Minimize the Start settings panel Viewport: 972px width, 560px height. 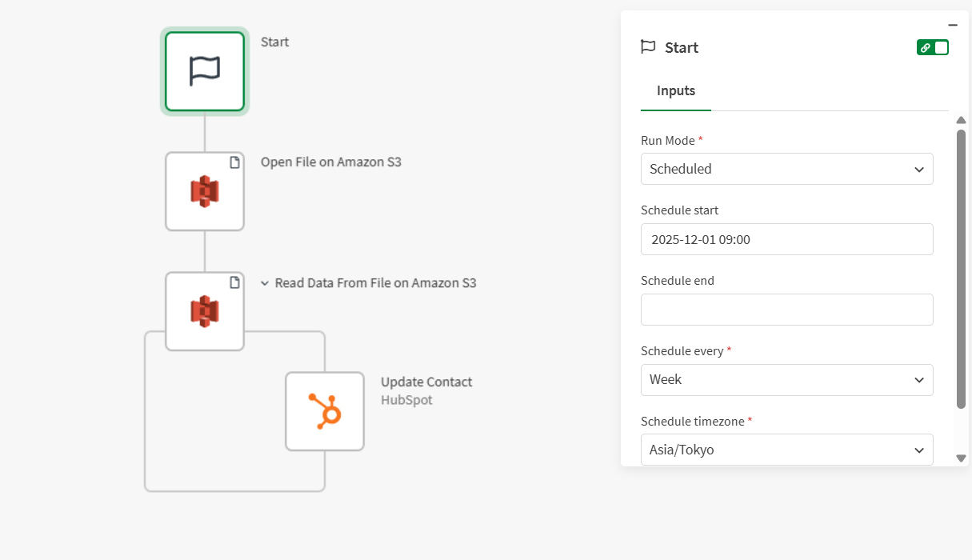click(952, 25)
